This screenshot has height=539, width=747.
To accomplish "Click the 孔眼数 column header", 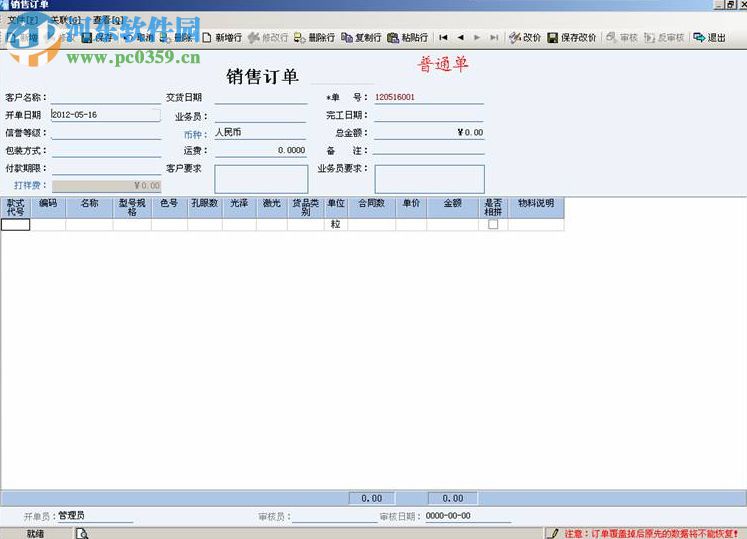I will click(x=205, y=207).
